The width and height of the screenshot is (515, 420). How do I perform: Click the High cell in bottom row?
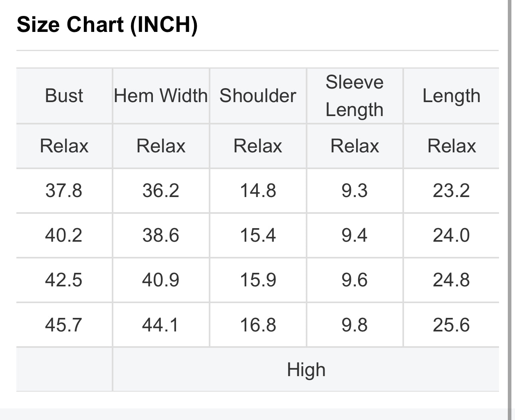(306, 370)
